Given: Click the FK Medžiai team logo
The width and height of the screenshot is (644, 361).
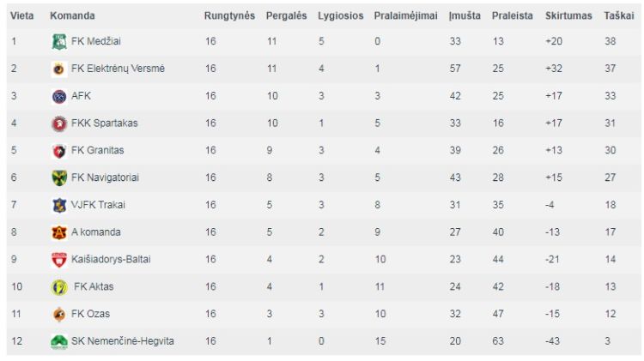Looking at the screenshot, I should coord(59,41).
